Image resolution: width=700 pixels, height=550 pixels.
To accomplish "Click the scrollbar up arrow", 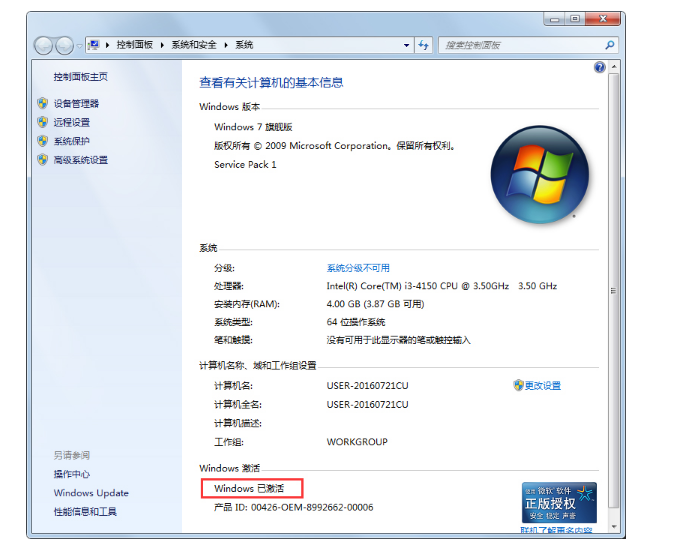I will tap(614, 67).
